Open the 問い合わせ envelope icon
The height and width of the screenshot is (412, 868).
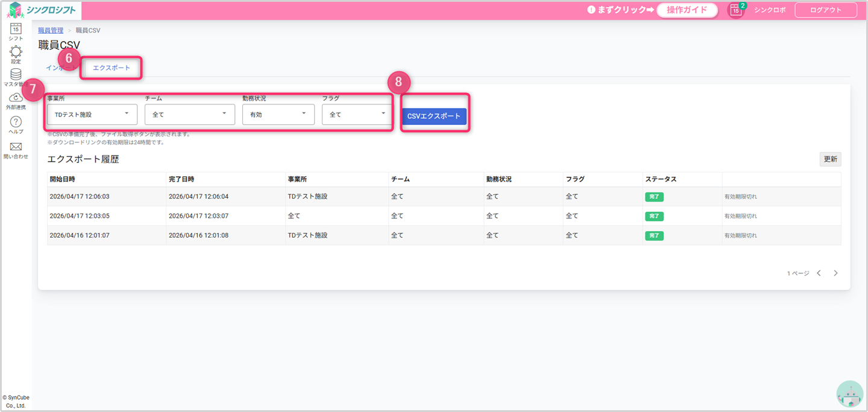(16, 147)
